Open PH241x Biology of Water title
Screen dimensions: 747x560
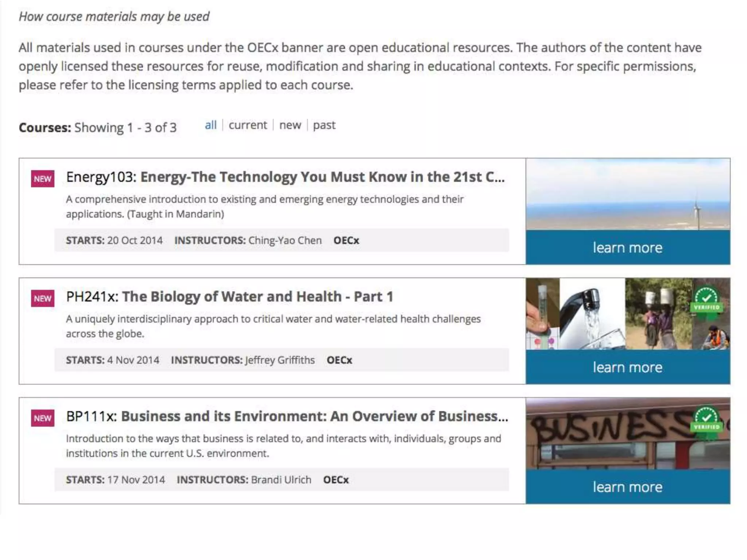pyautogui.click(x=230, y=296)
